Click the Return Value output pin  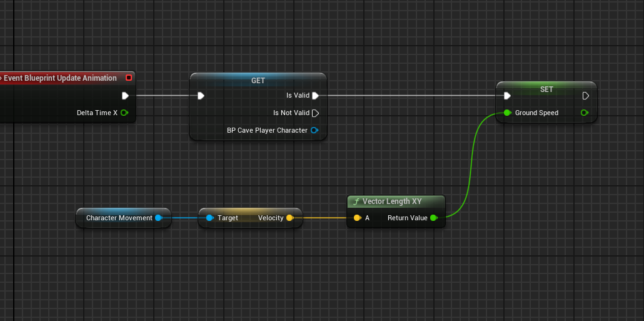(433, 218)
